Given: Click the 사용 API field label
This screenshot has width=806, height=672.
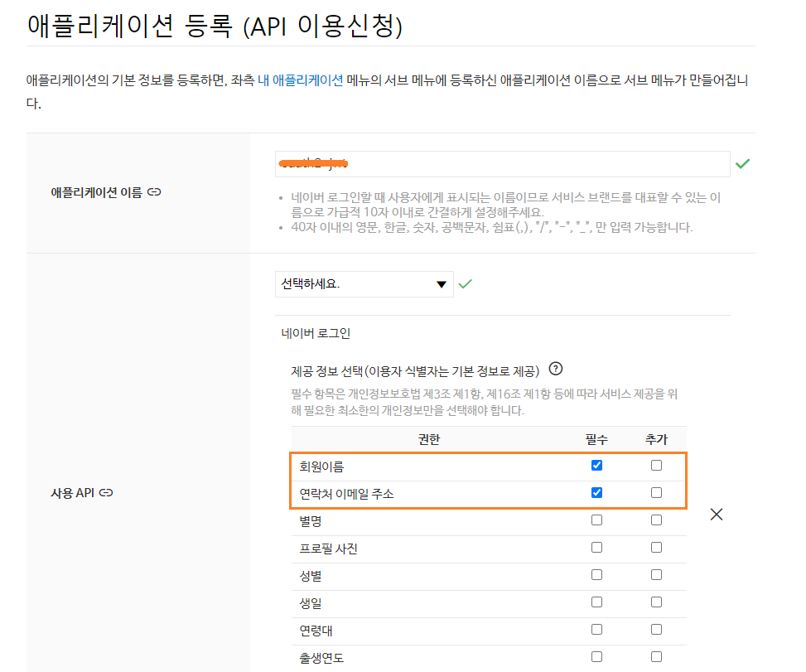Looking at the screenshot, I should (72, 493).
